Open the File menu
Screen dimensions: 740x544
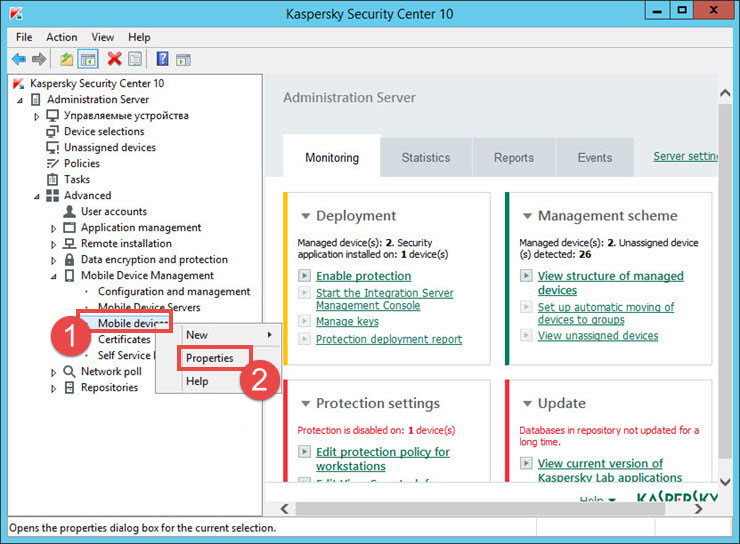coord(24,37)
